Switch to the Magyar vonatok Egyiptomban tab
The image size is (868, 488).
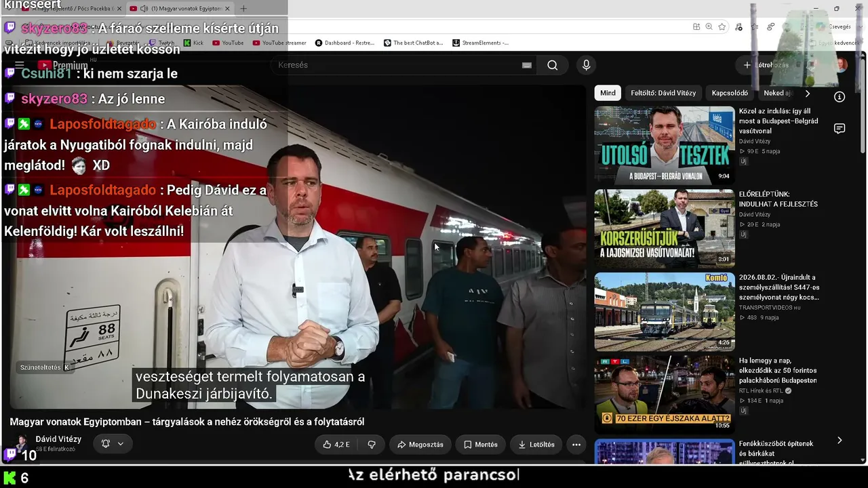180,9
